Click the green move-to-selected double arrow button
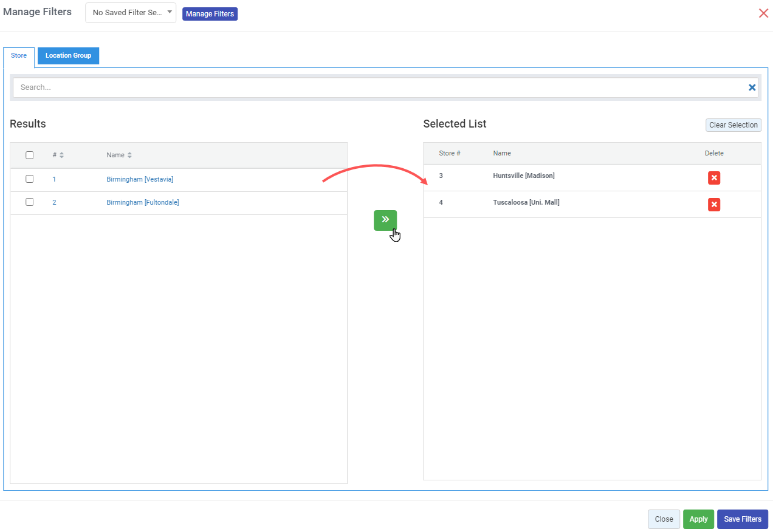773x532 pixels. click(x=385, y=220)
